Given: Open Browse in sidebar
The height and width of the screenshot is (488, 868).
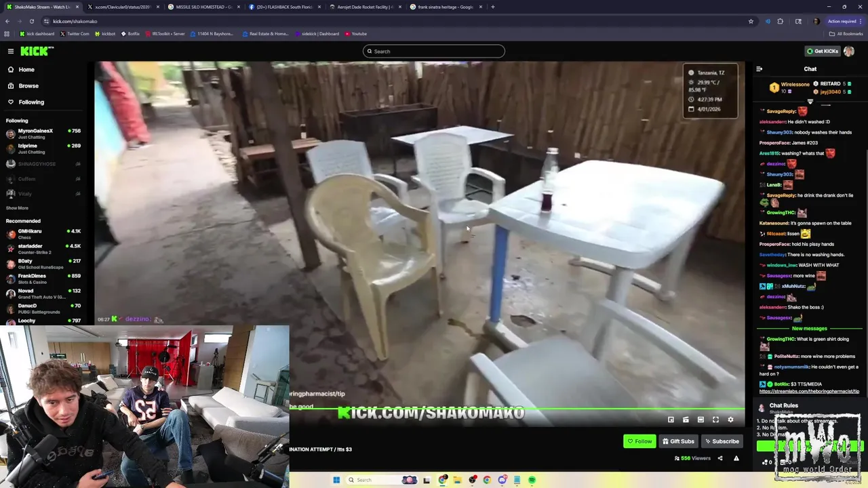Looking at the screenshot, I should pos(28,85).
